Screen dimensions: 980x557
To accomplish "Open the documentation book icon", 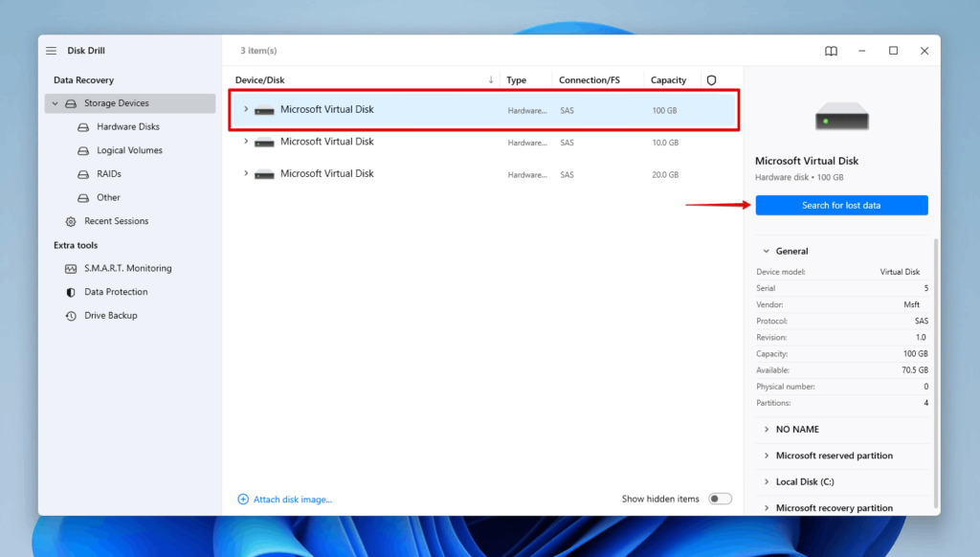I will click(830, 51).
